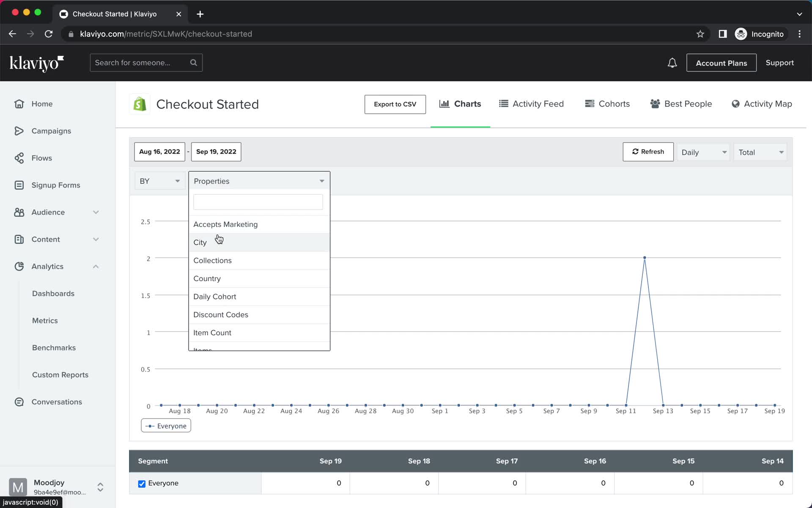Click the Flows icon in sidebar

point(19,158)
